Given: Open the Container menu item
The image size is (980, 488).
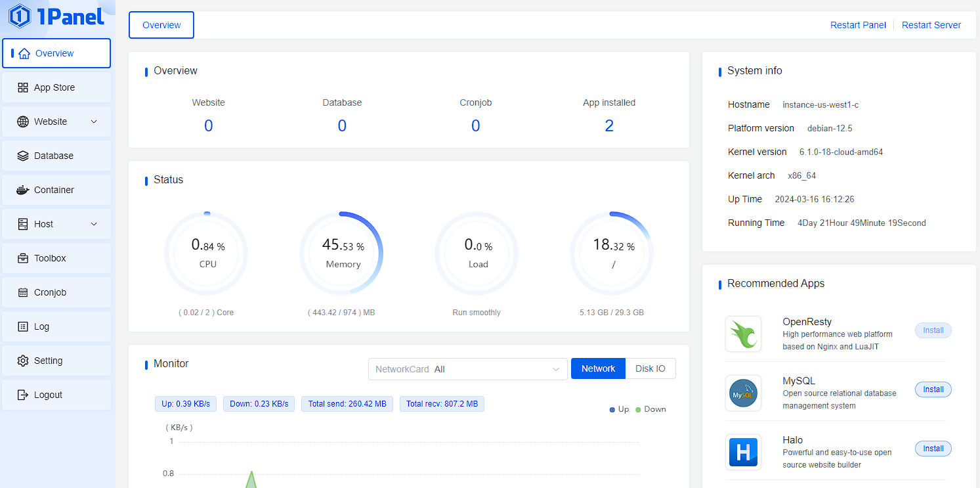Looking at the screenshot, I should pos(56,190).
